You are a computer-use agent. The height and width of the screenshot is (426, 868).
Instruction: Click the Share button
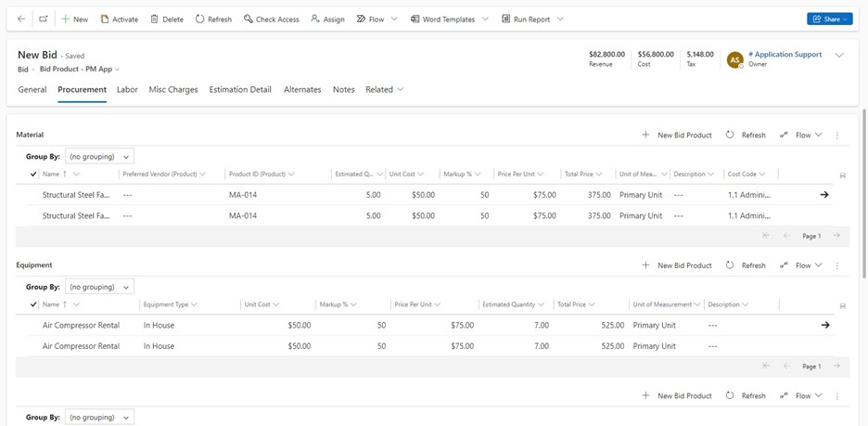(829, 19)
